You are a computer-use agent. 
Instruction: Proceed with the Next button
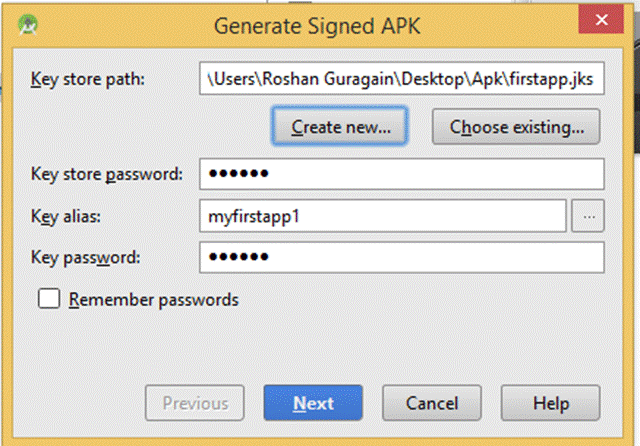point(313,403)
